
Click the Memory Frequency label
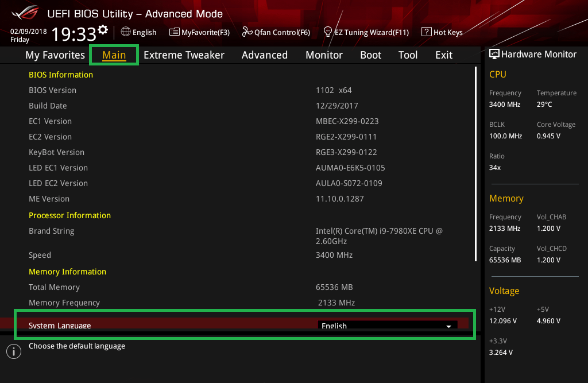pyautogui.click(x=64, y=303)
